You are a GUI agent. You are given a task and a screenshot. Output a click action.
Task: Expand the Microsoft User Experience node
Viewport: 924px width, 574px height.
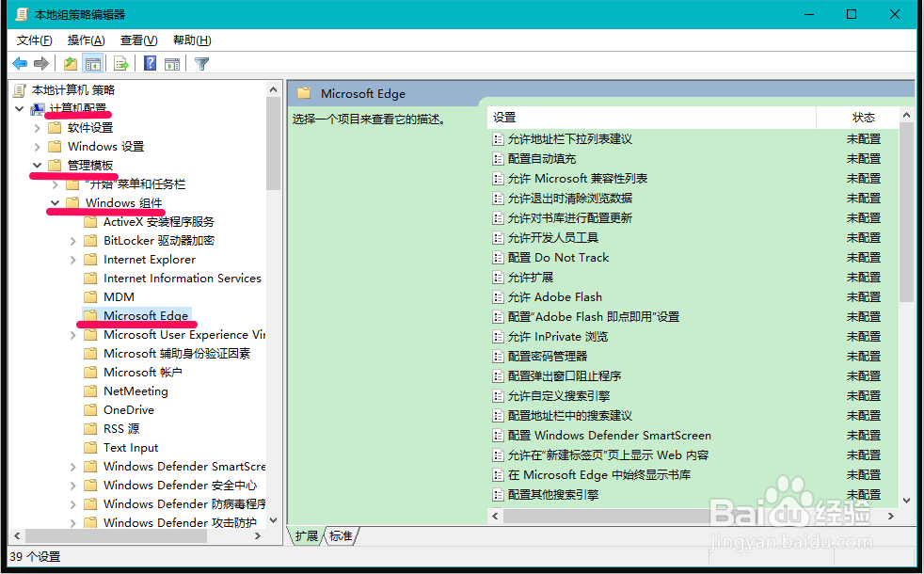pyautogui.click(x=73, y=335)
